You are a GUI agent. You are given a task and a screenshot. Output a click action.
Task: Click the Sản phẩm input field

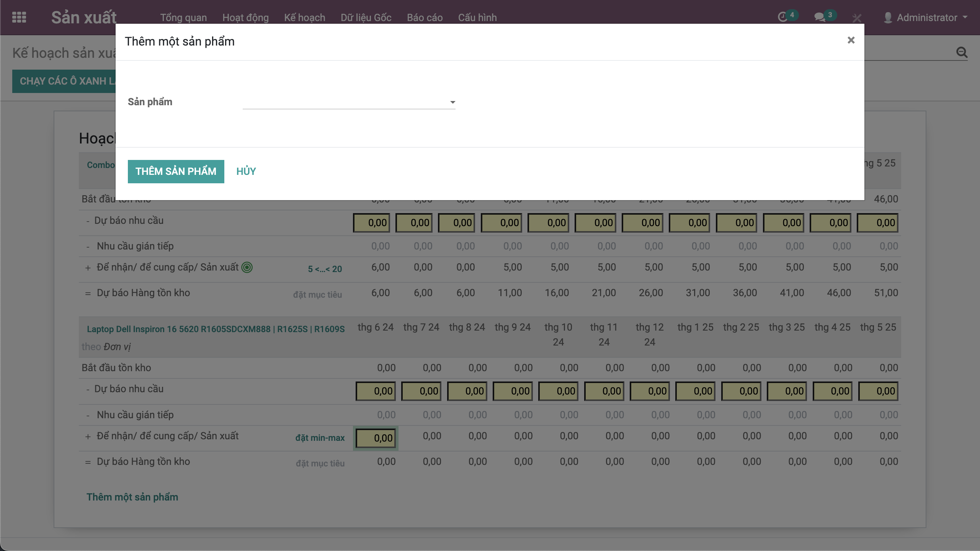345,102
